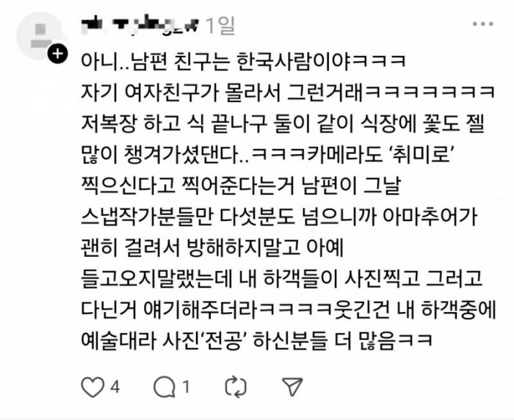Repost using the circular arrows icon

click(x=236, y=387)
